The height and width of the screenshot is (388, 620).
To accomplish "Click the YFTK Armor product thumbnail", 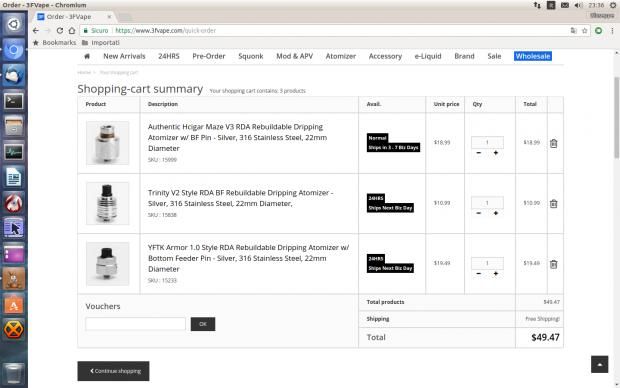I will tap(108, 264).
